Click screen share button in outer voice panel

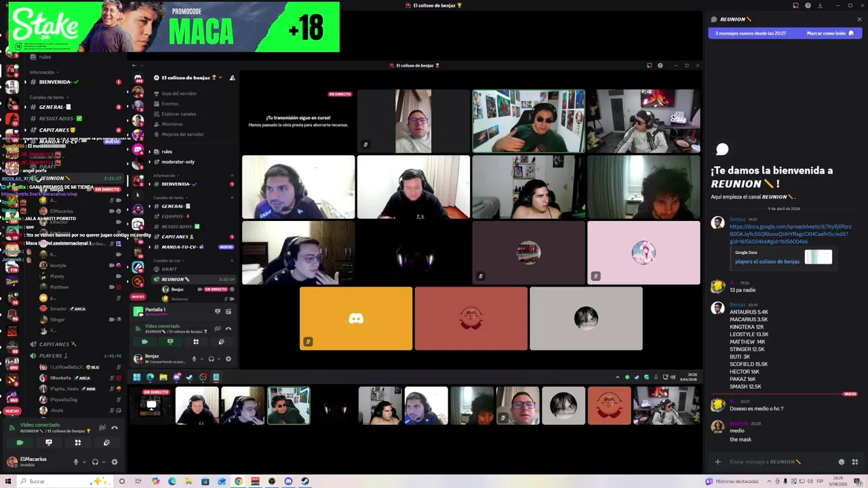pos(49,443)
